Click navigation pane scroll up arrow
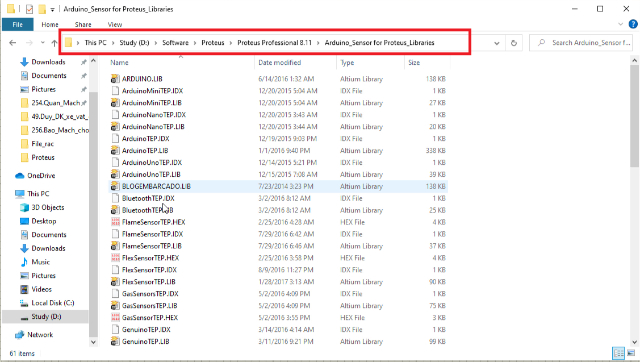Image resolution: width=640 pixels, height=362 pixels. point(93,61)
